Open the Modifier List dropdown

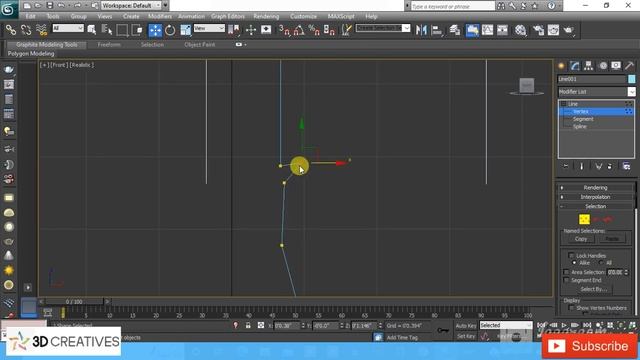pyautogui.click(x=596, y=91)
